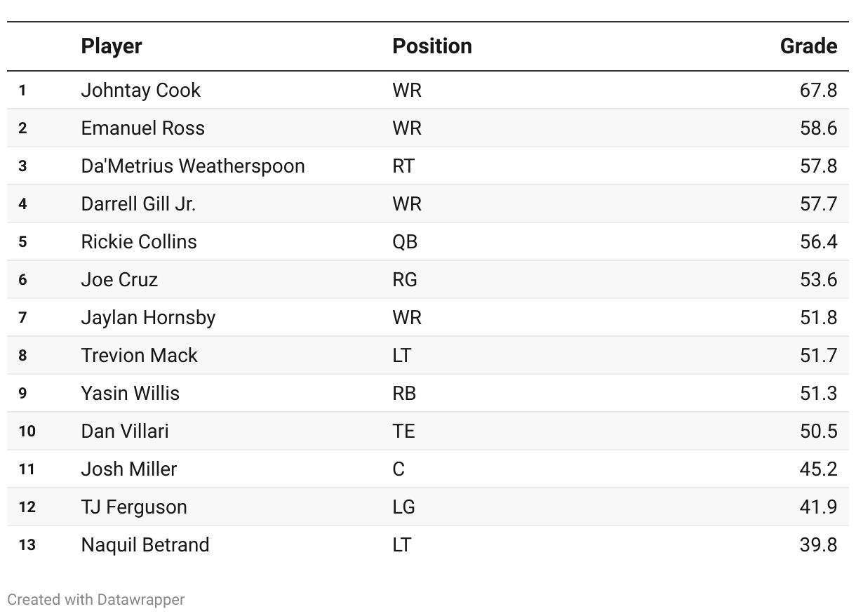Screen dimensions: 856x616
Task: Click row number 13 rank cell
Action: (27, 545)
